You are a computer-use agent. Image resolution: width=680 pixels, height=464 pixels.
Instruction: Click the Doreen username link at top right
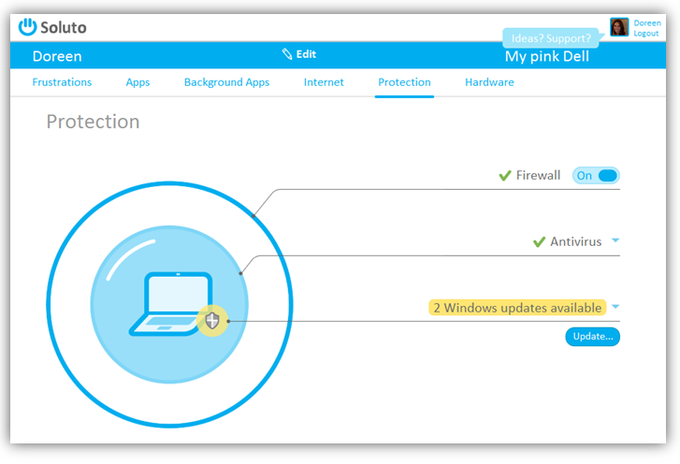(x=647, y=23)
